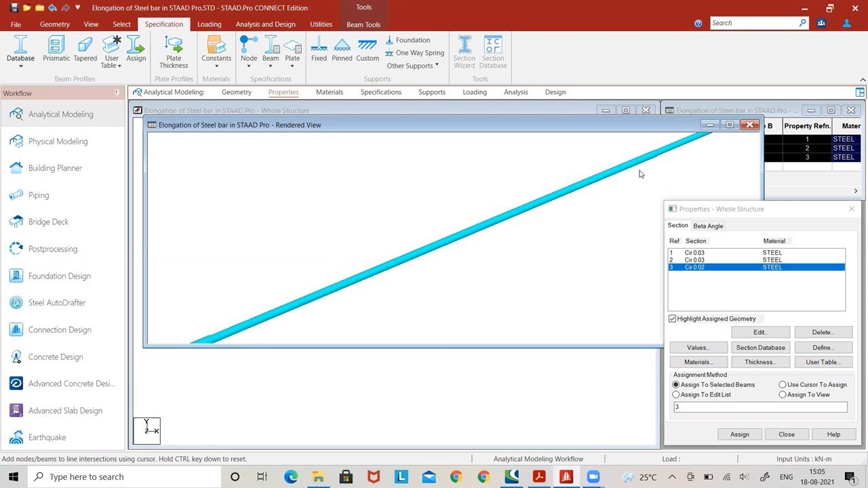The height and width of the screenshot is (488, 868).
Task: Expand the Other Supports dropdown
Action: tap(413, 66)
